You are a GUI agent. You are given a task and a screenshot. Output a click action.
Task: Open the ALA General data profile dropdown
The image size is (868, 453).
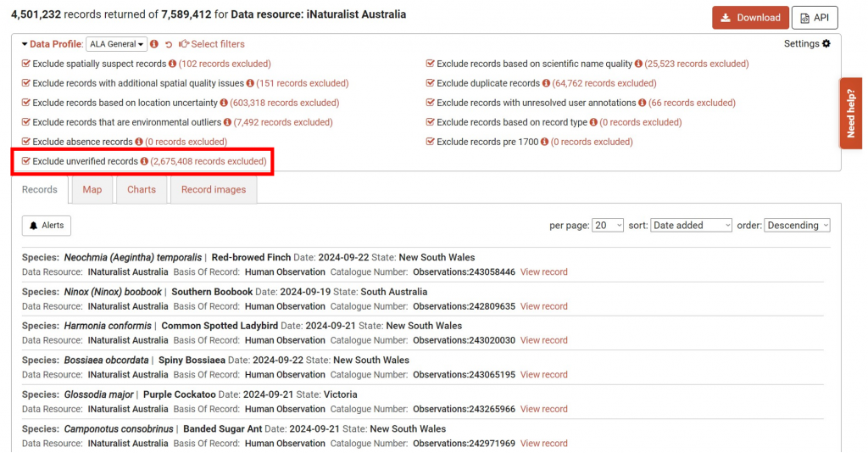click(x=117, y=44)
